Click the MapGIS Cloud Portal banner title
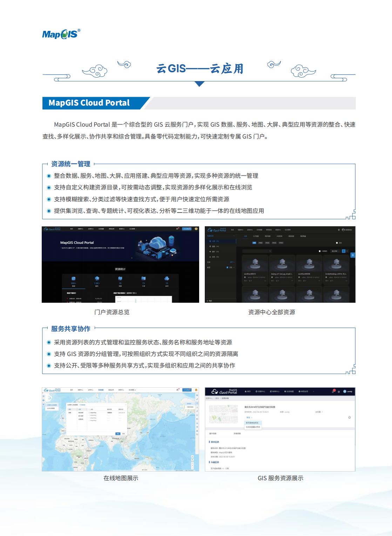Image resolution: width=392 pixels, height=536 pixels. point(89,103)
